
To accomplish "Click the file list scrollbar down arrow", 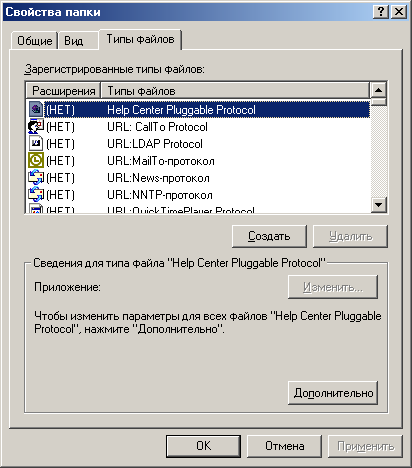I will (379, 204).
